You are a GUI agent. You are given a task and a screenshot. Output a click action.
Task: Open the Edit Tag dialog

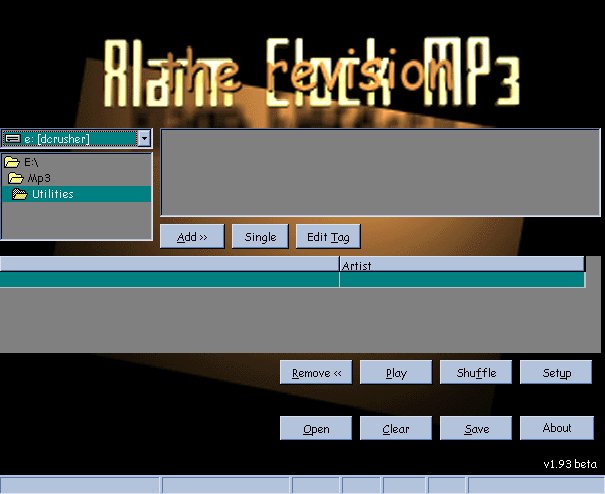[x=328, y=237]
